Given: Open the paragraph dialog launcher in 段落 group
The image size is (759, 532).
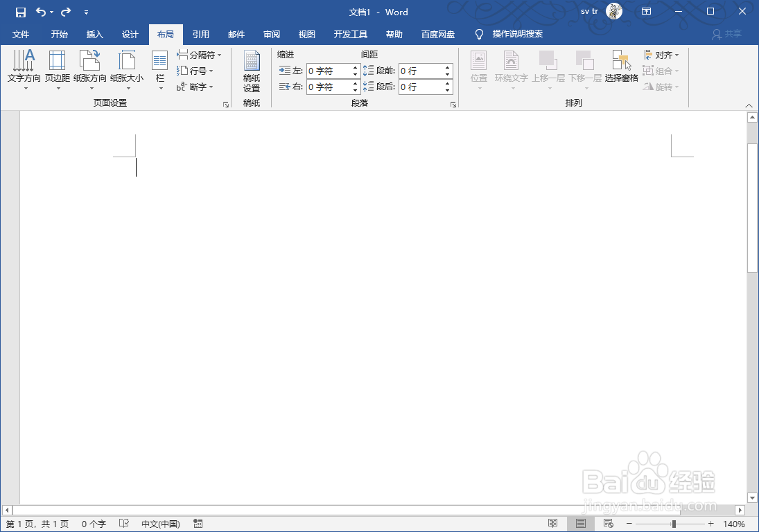Looking at the screenshot, I should tap(454, 103).
